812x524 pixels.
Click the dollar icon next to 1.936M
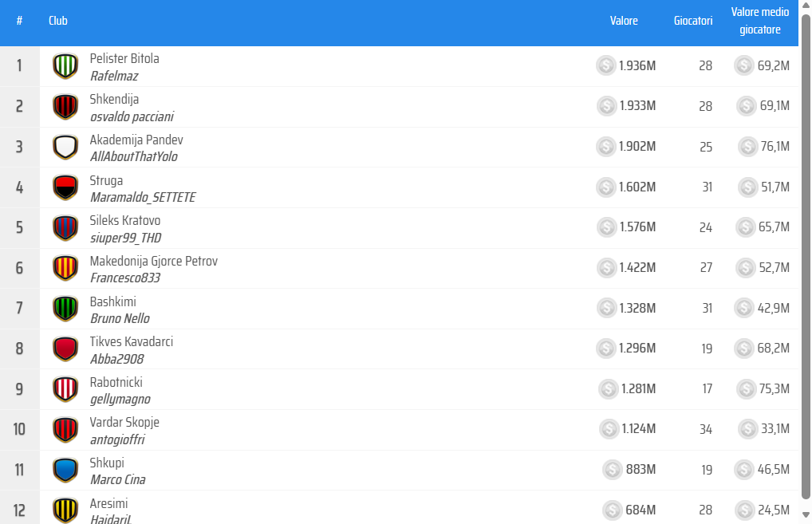[x=605, y=65]
